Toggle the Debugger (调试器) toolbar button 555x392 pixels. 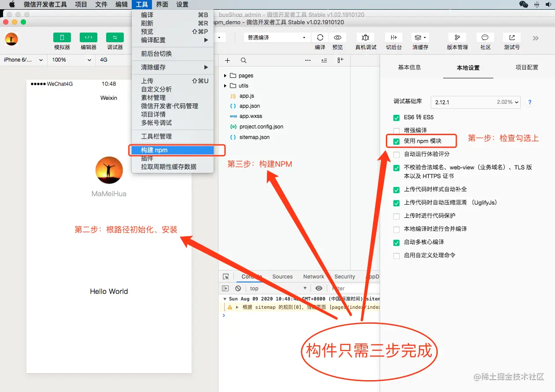115,38
